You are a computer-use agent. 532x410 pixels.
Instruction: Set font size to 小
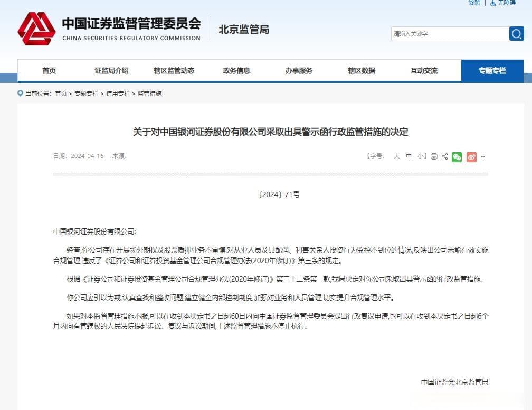421,156
